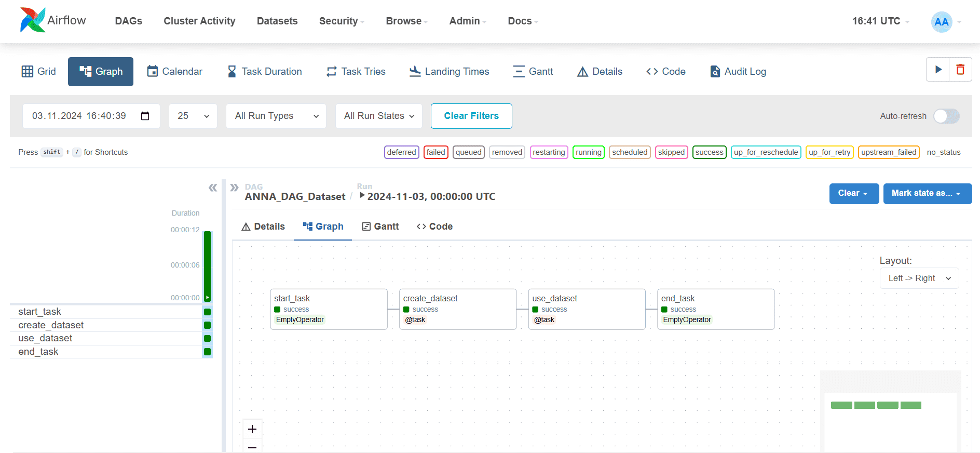Click the upstream_failed legend badge
The height and width of the screenshot is (453, 980).
pyautogui.click(x=889, y=152)
